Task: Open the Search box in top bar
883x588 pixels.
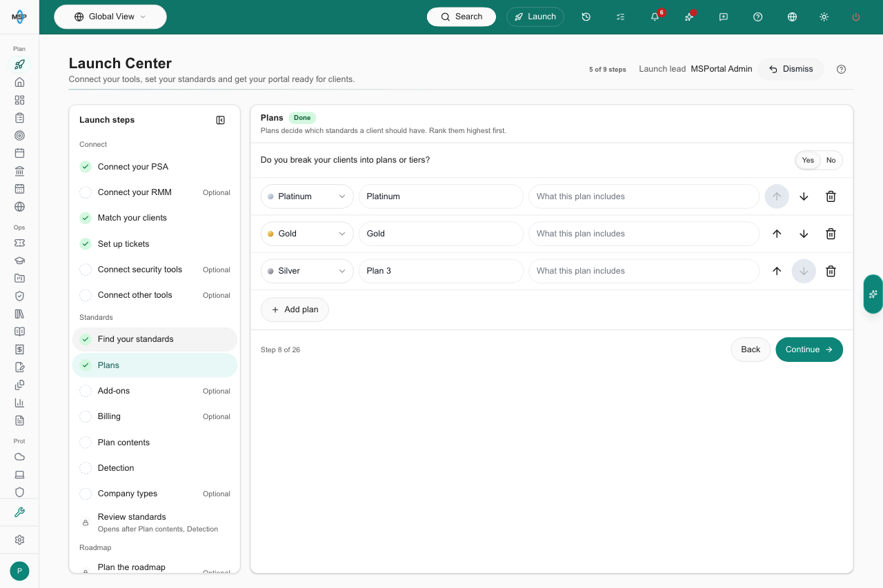Action: tap(462, 17)
